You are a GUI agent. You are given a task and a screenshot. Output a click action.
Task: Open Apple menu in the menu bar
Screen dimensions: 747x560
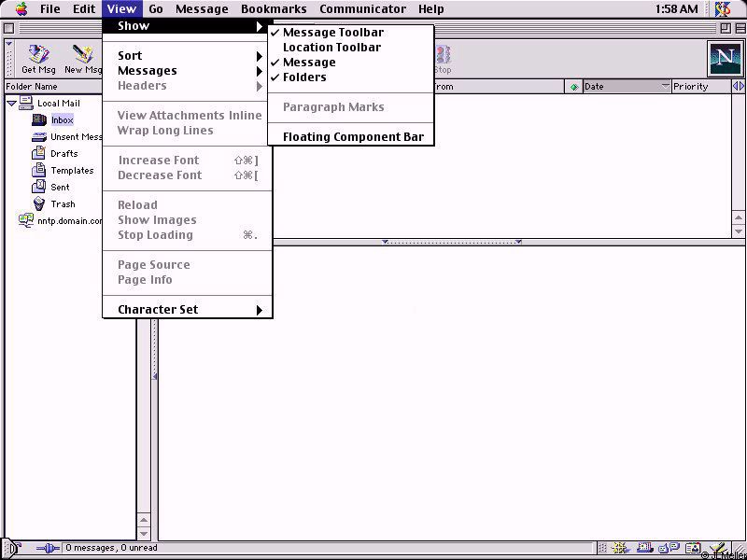21,9
